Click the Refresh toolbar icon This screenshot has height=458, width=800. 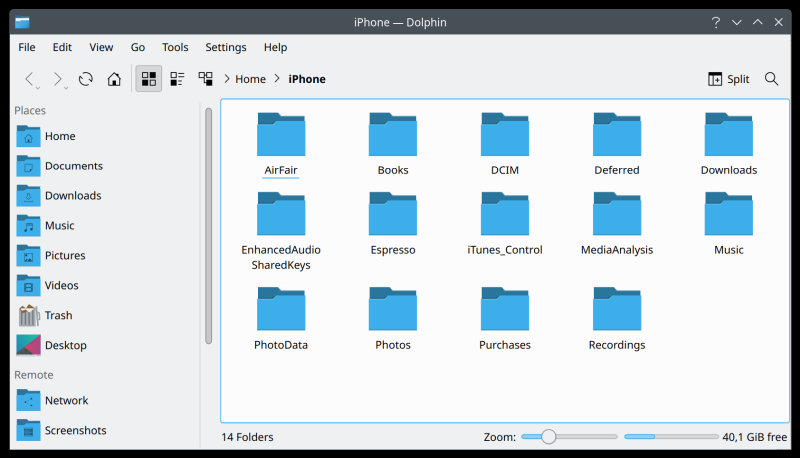click(86, 79)
